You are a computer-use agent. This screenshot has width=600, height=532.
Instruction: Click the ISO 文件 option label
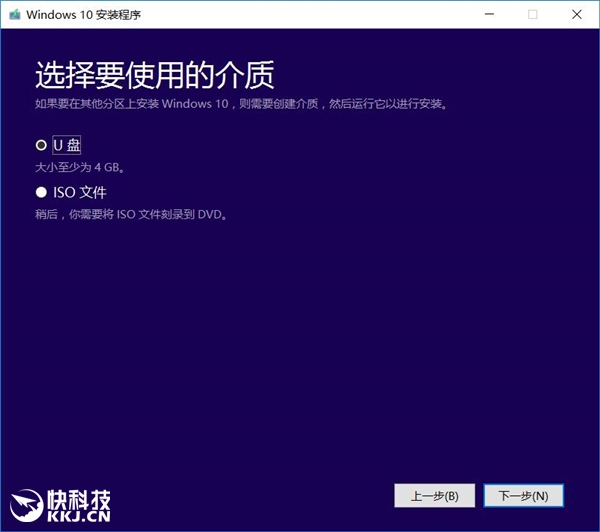pos(80,192)
